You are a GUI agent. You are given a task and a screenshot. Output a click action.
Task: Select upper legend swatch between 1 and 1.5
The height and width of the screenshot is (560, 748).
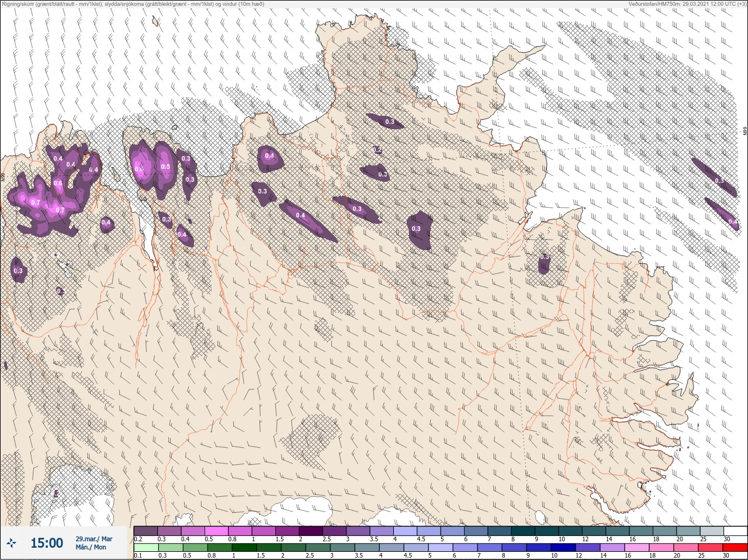click(x=264, y=531)
